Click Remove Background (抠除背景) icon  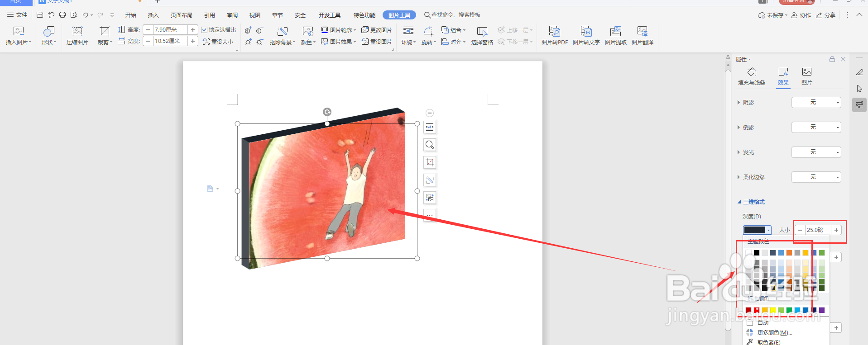click(283, 32)
